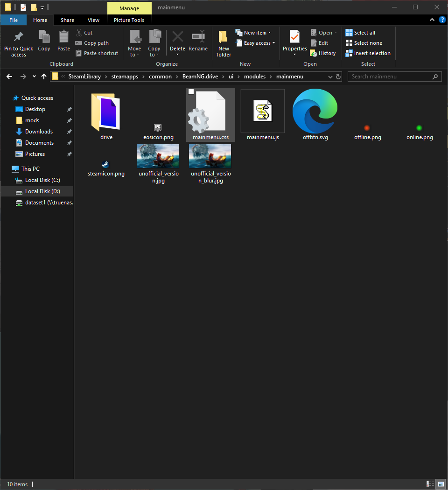Click Select none

(x=364, y=43)
